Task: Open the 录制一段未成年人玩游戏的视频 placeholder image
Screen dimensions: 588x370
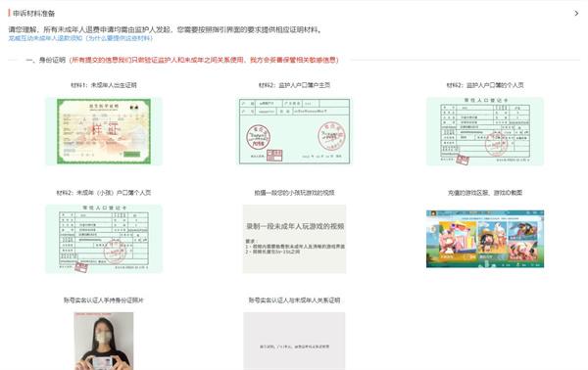Action: point(294,239)
